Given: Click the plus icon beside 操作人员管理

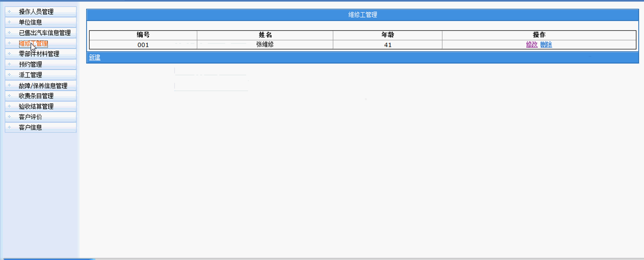Looking at the screenshot, I should click(x=9, y=12).
